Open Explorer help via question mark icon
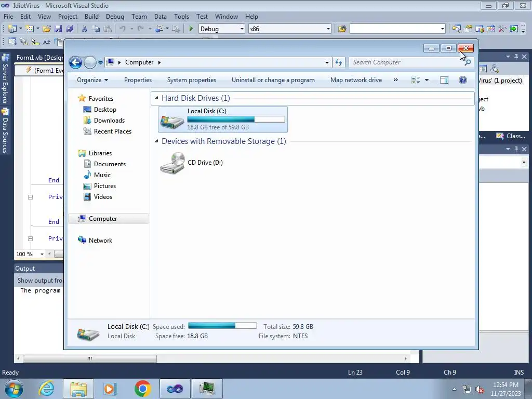 pos(463,80)
